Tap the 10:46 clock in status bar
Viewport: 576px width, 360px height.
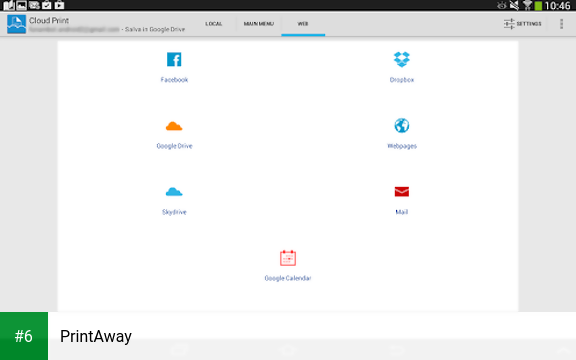558,6
